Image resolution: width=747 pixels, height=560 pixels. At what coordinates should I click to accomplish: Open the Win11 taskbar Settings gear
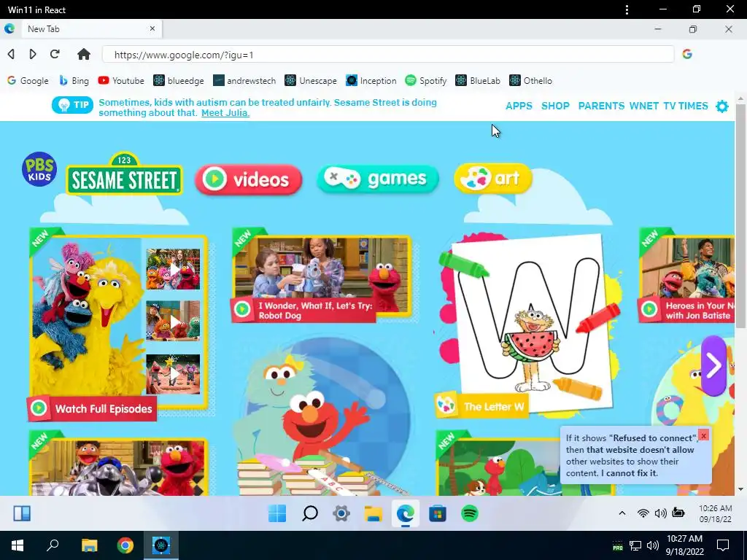click(341, 513)
